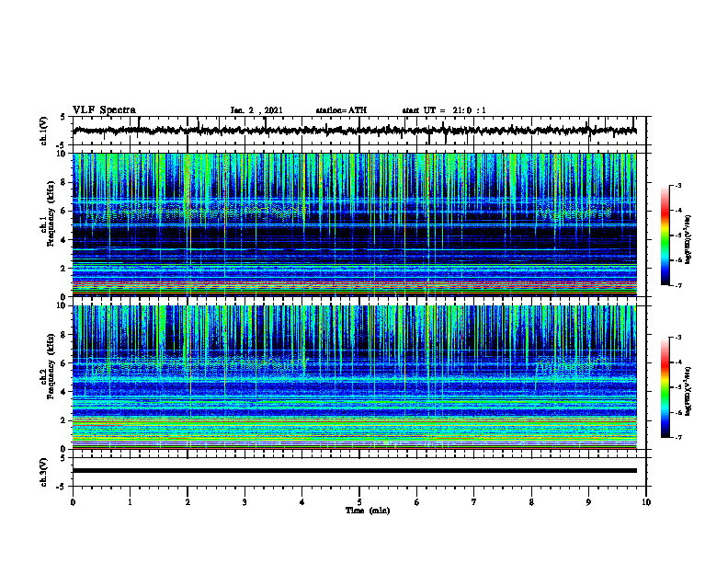Click the "-7" tick on ch.2 color scale
The height and width of the screenshot is (563, 728).
coord(677,437)
